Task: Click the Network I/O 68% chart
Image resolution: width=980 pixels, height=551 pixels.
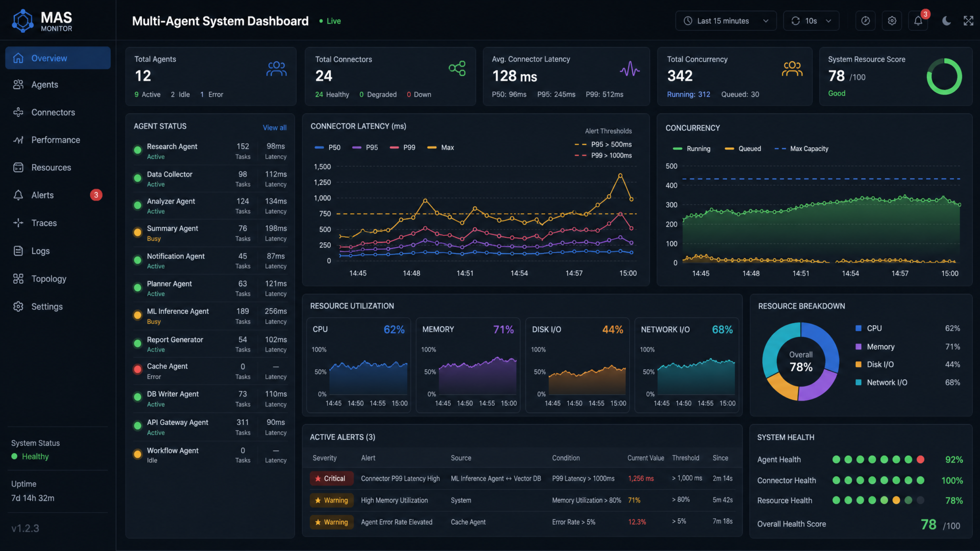Action: [687, 365]
